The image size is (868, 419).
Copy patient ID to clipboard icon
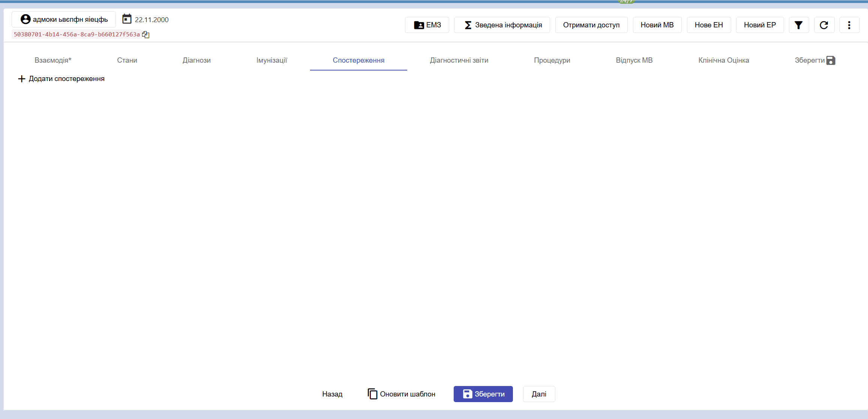(x=146, y=35)
